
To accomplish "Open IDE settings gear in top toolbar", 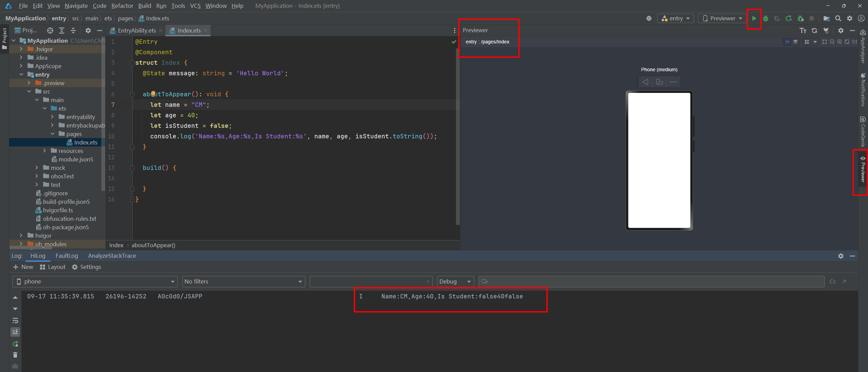I will click(x=850, y=19).
